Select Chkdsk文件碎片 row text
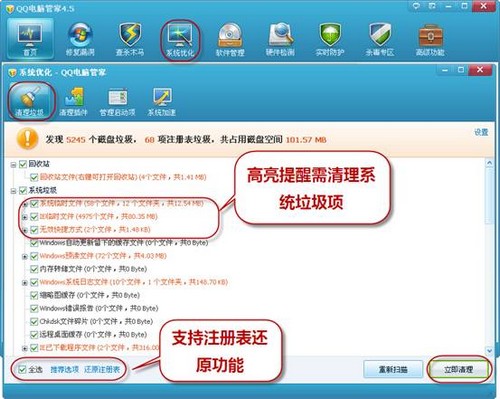 point(96,322)
